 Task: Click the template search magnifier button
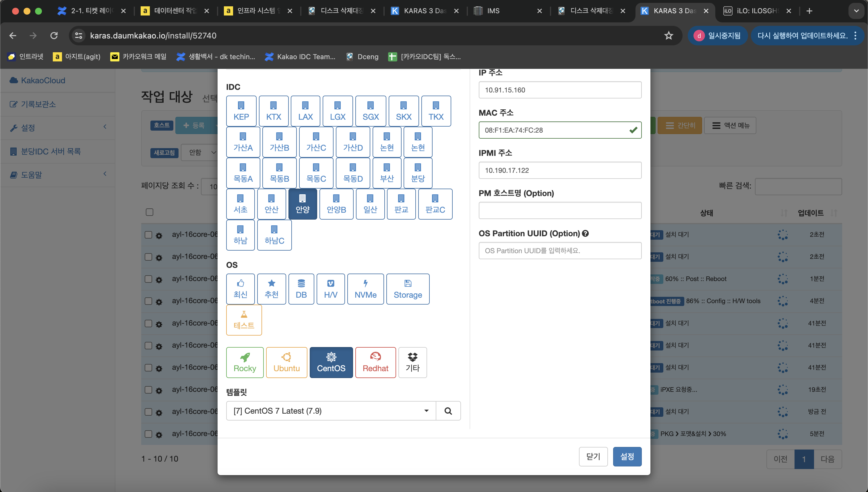point(448,411)
